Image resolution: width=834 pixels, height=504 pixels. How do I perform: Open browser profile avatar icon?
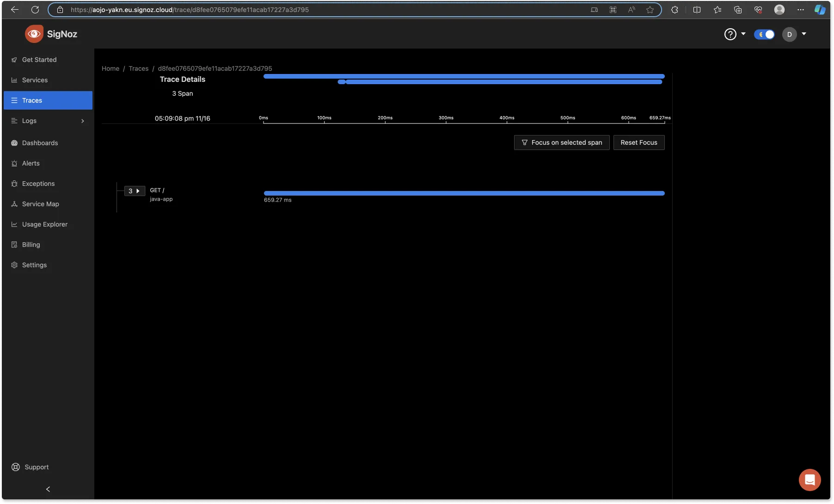coord(779,9)
